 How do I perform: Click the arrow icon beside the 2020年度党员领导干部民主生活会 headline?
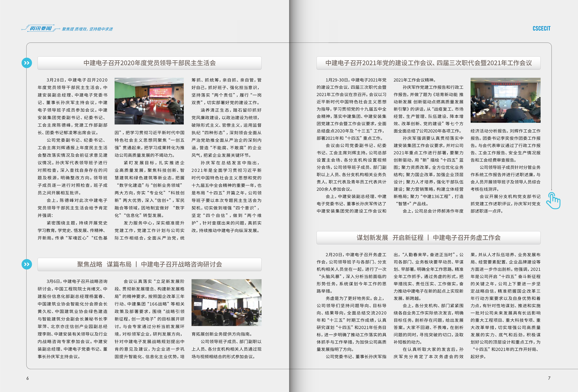[27, 63]
